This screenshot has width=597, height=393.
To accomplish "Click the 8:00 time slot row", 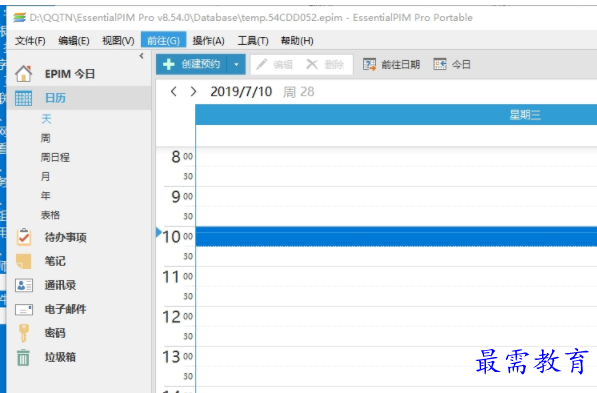I will click(396, 157).
